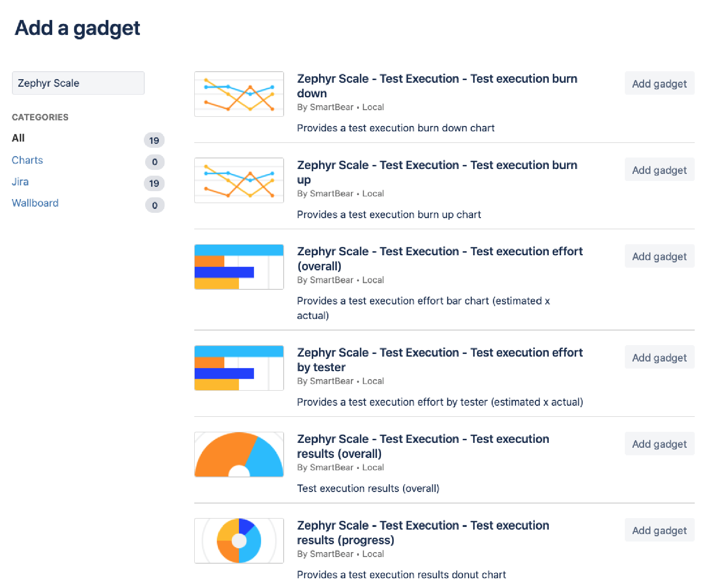Click the orange gauge chart thumbnail
Viewport: 708px width, 588px height.
tap(239, 454)
